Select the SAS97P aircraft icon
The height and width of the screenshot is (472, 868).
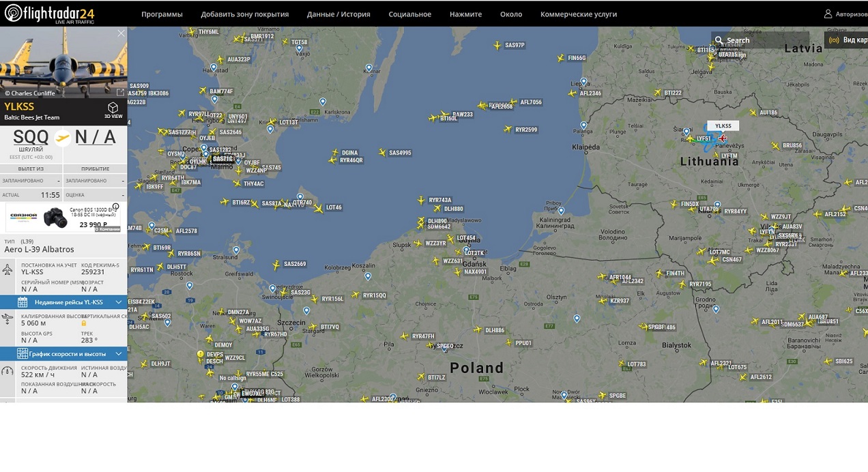pos(497,45)
